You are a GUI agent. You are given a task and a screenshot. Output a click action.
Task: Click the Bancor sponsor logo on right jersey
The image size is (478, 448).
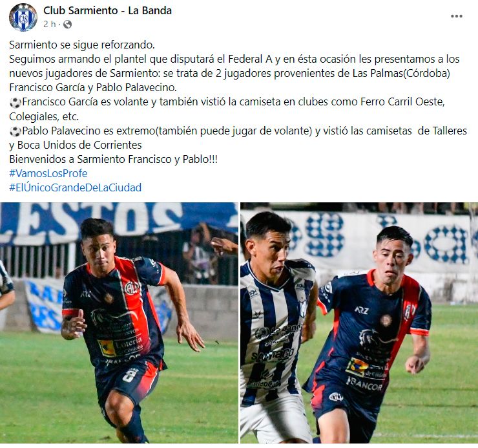tap(364, 384)
